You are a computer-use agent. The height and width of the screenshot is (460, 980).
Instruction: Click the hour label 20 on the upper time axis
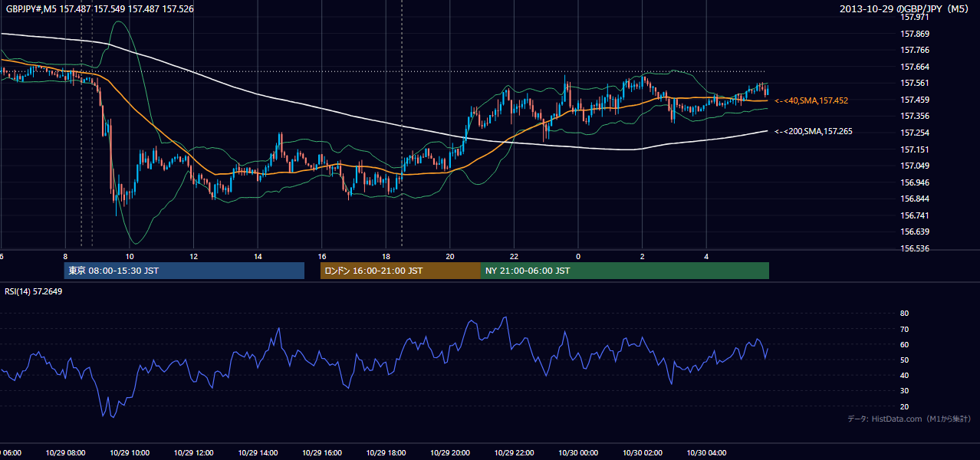[x=450, y=256]
